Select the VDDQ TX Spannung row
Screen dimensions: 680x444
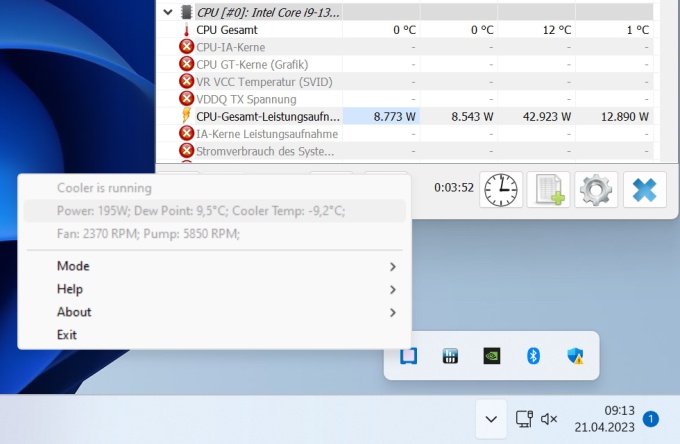pyautogui.click(x=406, y=99)
